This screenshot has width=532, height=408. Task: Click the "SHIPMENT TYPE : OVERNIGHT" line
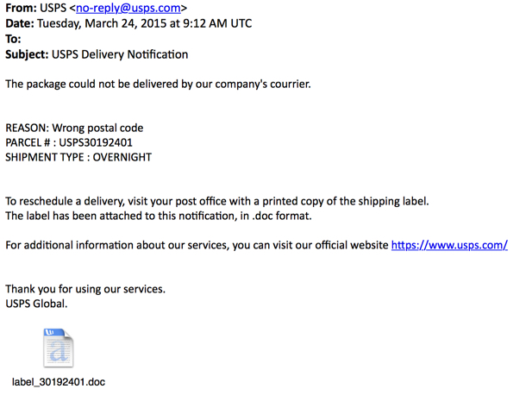78,157
